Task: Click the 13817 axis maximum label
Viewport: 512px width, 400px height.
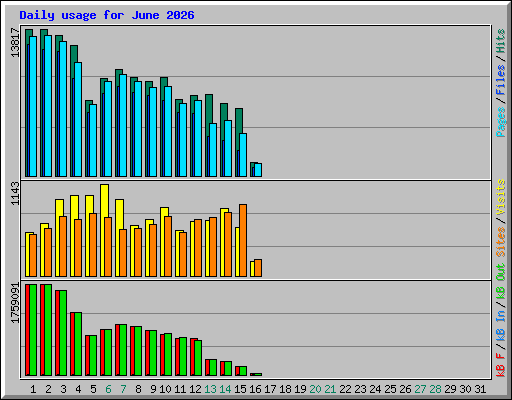Action: (x=15, y=43)
